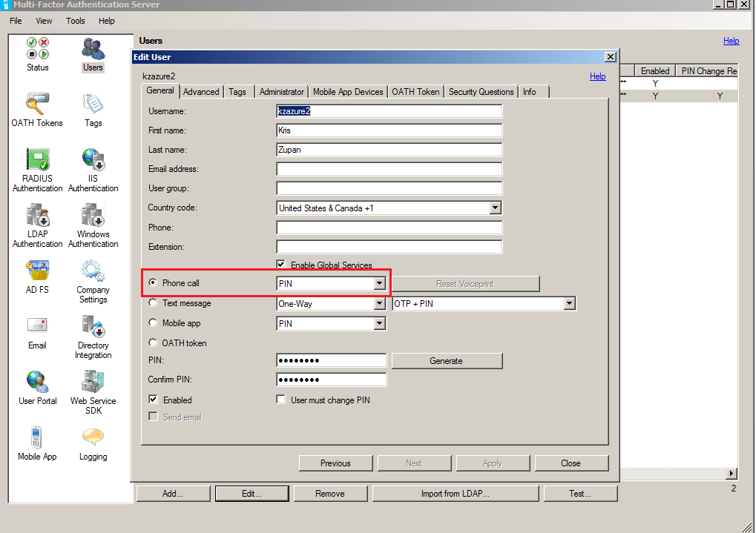Click the Test... button
This screenshot has width=756, height=533.
(580, 494)
